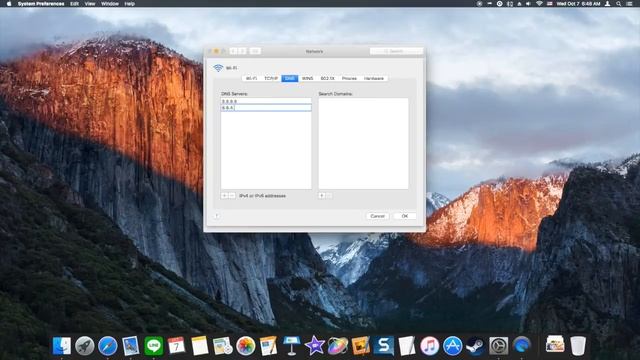The image size is (640, 360).
Task: Open the Window menu
Action: coord(110,4)
